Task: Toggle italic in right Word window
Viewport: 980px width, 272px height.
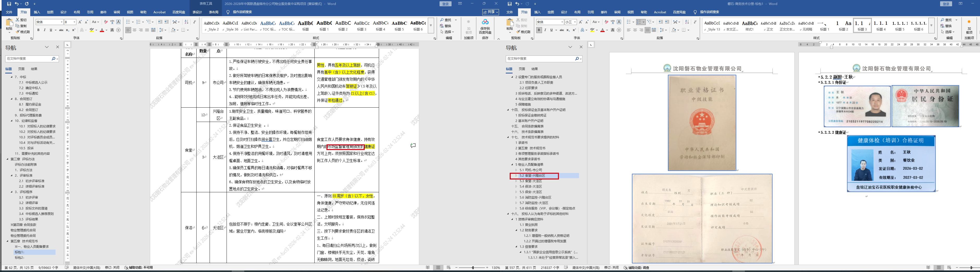Action: click(545, 30)
